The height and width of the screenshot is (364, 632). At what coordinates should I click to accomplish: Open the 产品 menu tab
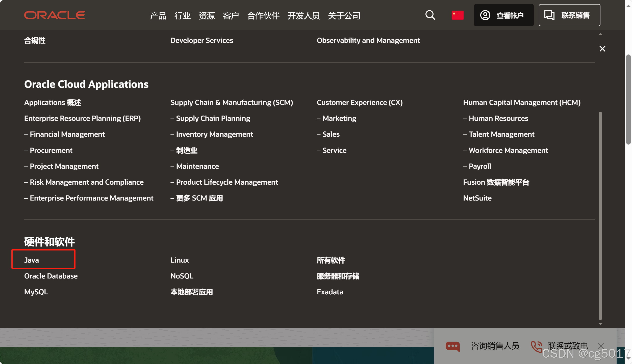click(x=158, y=16)
